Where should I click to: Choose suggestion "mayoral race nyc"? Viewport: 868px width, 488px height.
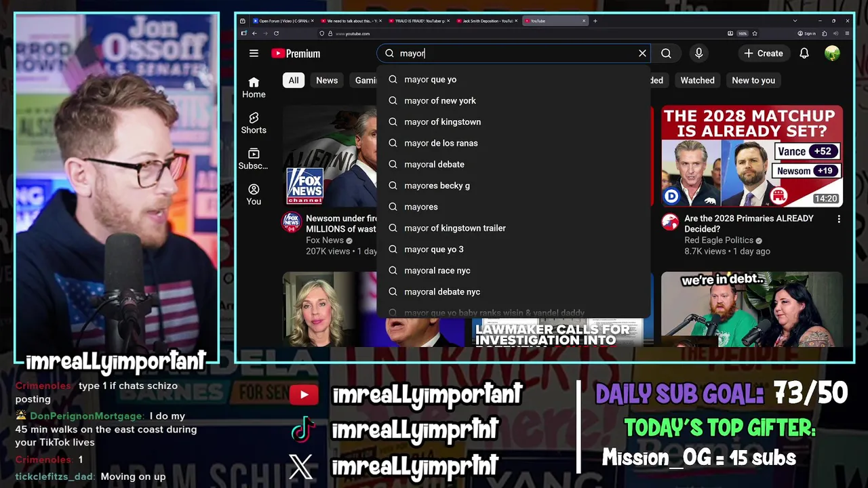pos(513,270)
